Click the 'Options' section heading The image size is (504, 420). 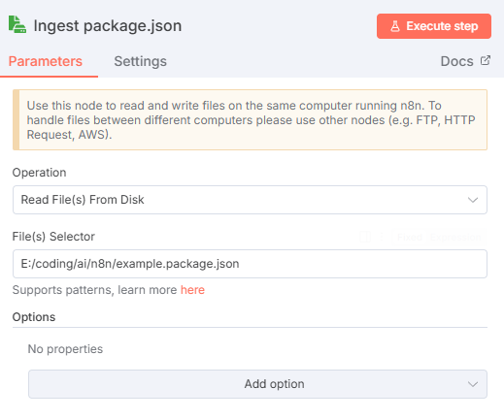(34, 317)
